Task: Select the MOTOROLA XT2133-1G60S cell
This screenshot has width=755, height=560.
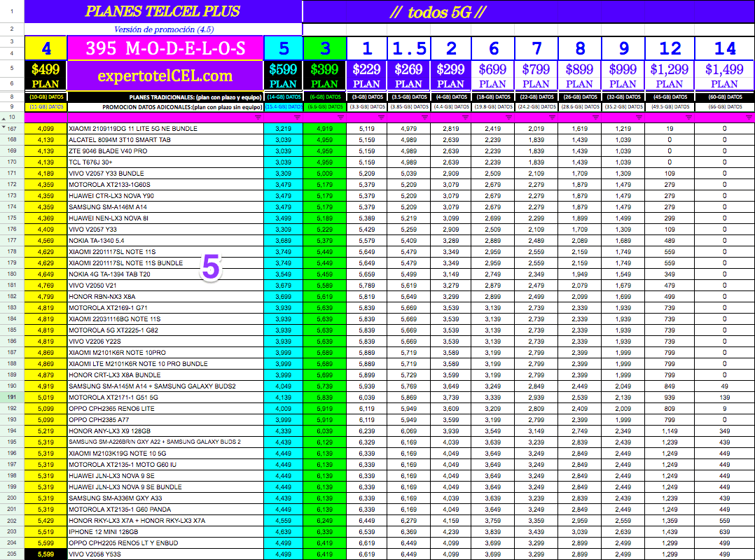Action: click(x=165, y=184)
